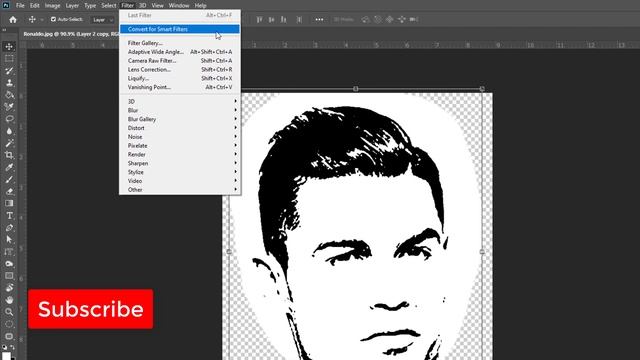640x360 pixels.
Task: Click Align top edges icon
Action: (260, 19)
